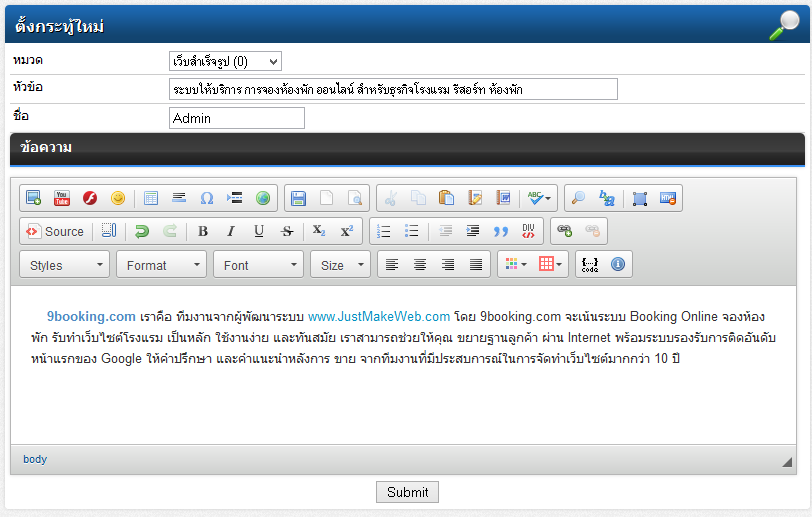Toggle italic formatting
Image resolution: width=812 pixels, height=517 pixels.
coord(231,231)
